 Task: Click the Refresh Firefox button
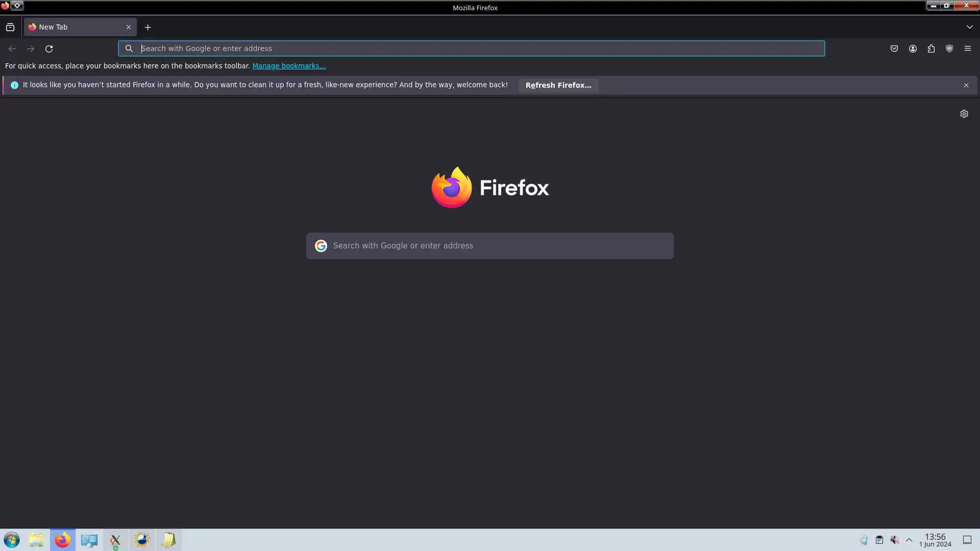point(558,85)
